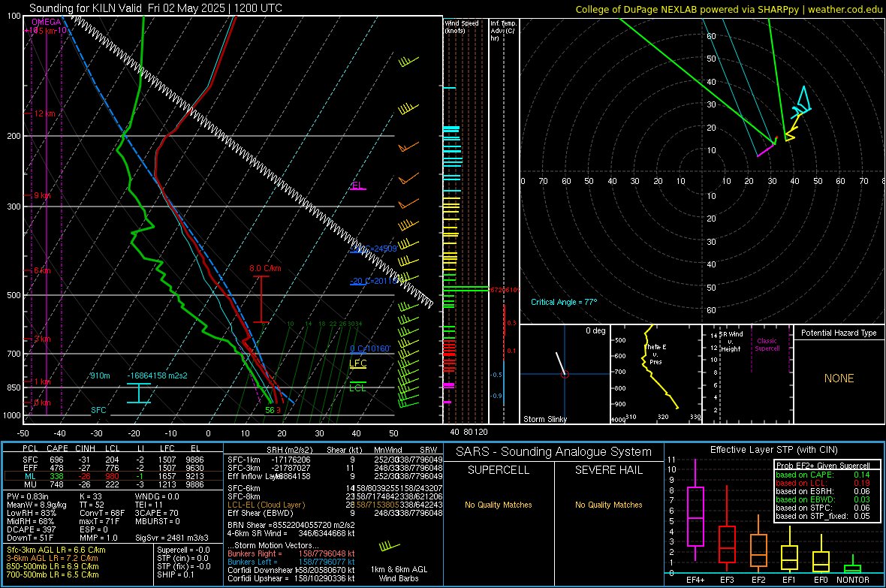886x588 pixels.
Task: Click the PW = 0.83in value
Action: [28, 496]
